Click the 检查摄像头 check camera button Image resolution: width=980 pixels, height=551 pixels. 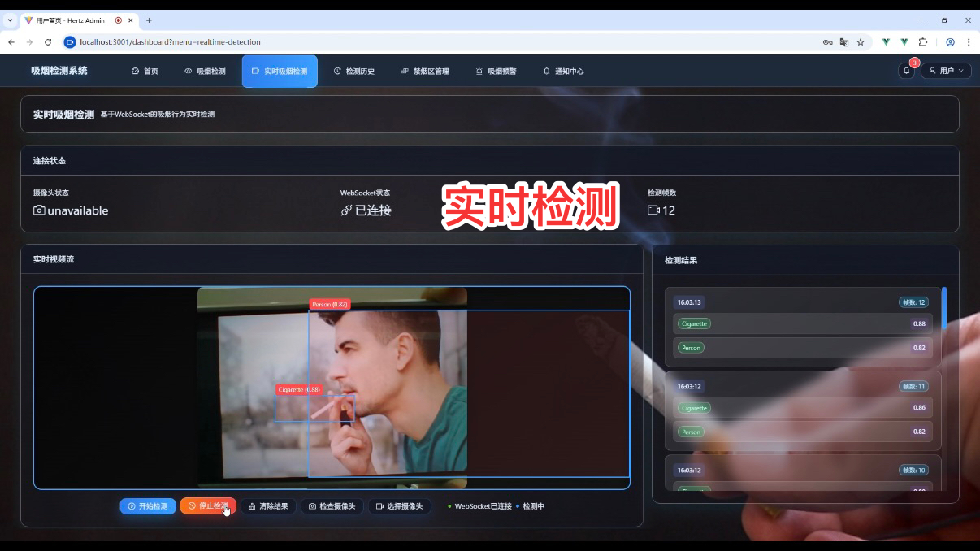pyautogui.click(x=332, y=506)
